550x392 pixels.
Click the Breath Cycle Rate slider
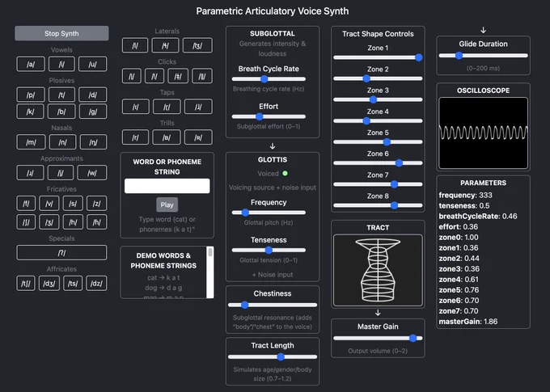click(269, 79)
